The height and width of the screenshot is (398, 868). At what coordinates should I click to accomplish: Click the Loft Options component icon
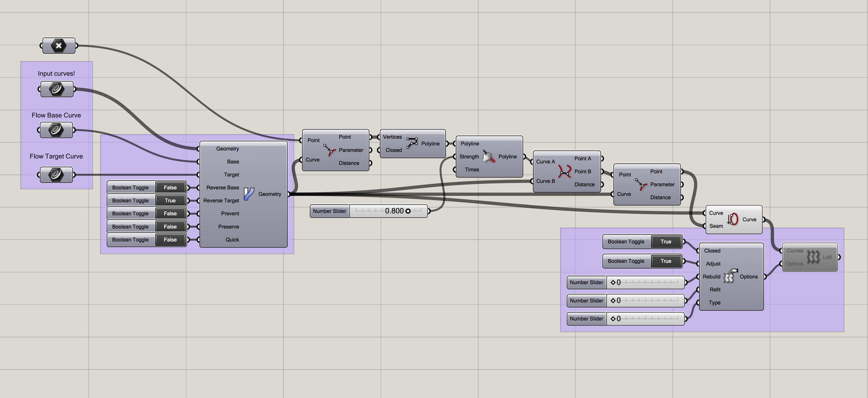pyautogui.click(x=730, y=276)
